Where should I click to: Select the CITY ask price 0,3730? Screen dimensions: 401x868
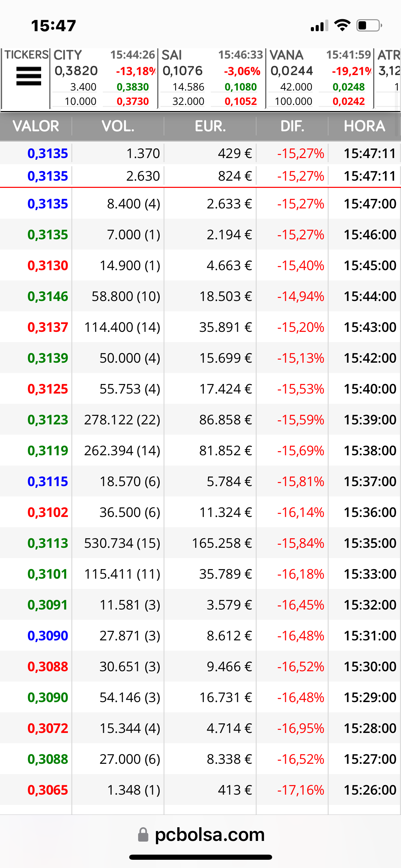[133, 101]
